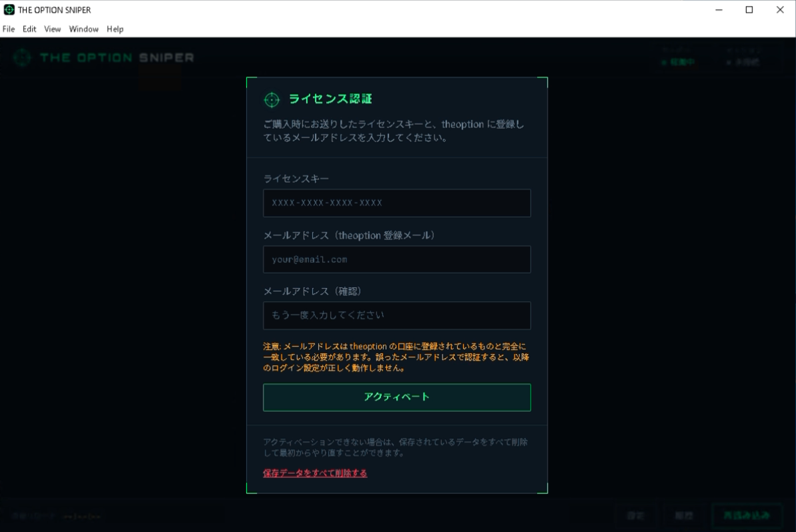Click the dimmed green button at bottom right
Image resolution: width=796 pixels, height=532 pixels.
[x=747, y=516]
